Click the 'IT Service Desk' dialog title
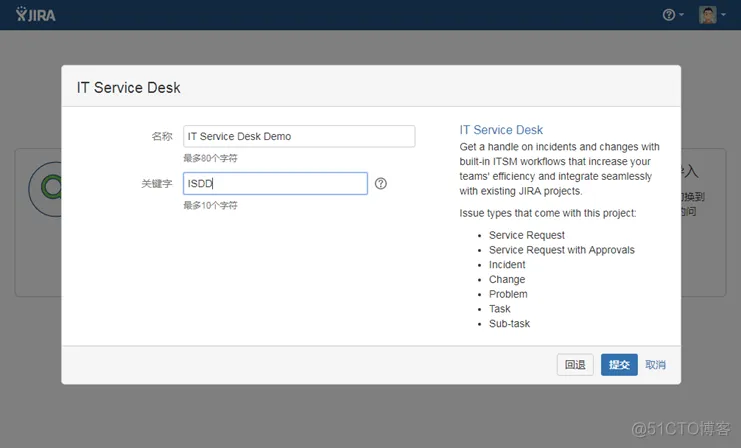741x448 pixels. (x=129, y=87)
